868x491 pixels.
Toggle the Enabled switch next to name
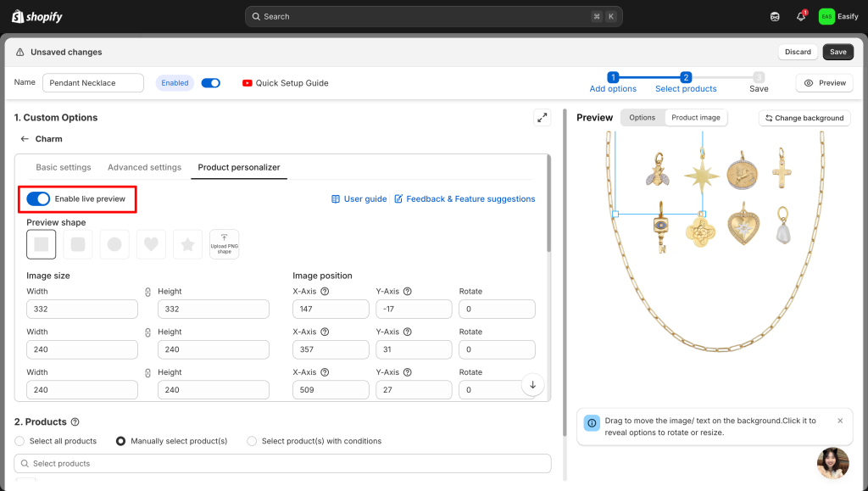point(211,83)
